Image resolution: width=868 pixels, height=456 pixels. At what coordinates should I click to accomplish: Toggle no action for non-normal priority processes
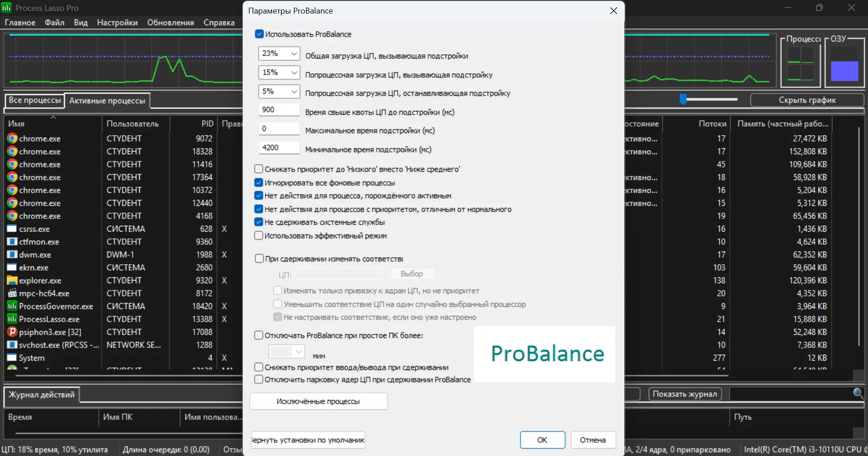coord(259,209)
